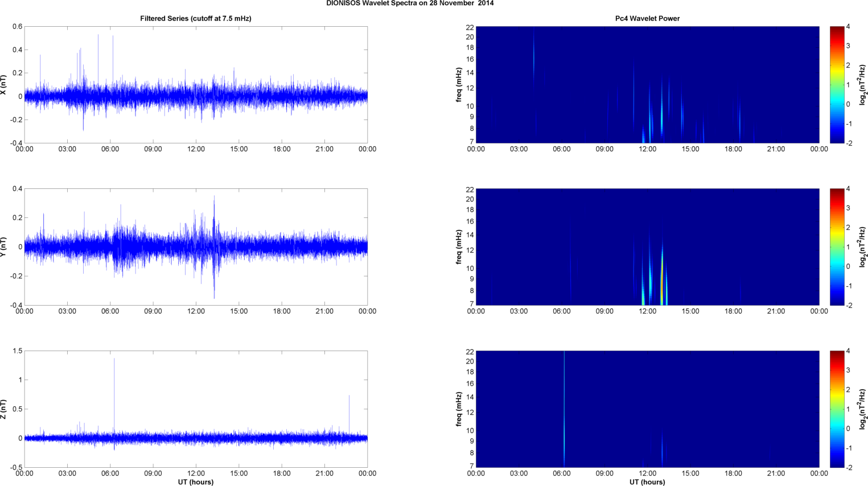
Task: Click the '14' frequency tick on middle spectrogram
Action: pyautogui.click(x=470, y=235)
